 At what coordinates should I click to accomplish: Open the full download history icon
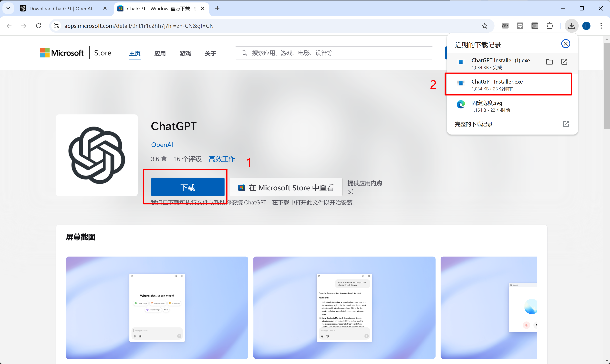coord(566,124)
